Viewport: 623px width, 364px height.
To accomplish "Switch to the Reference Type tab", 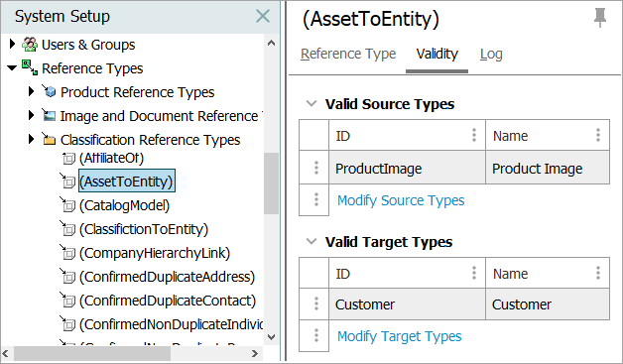I will click(348, 54).
